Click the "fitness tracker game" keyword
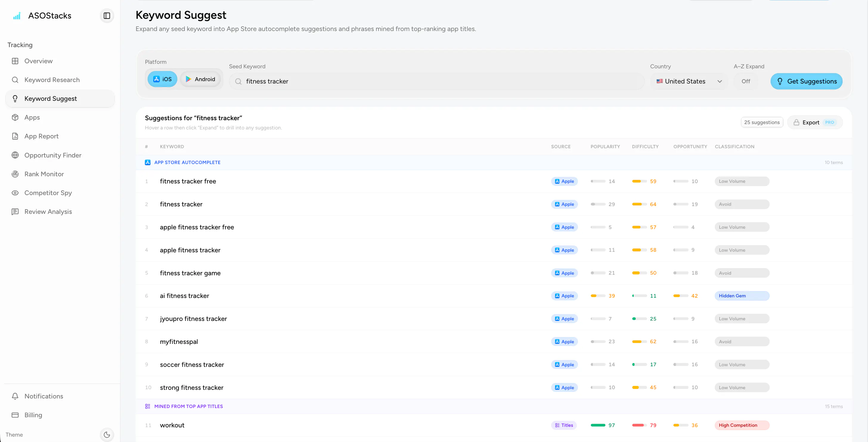This screenshot has width=868, height=442. [190, 273]
